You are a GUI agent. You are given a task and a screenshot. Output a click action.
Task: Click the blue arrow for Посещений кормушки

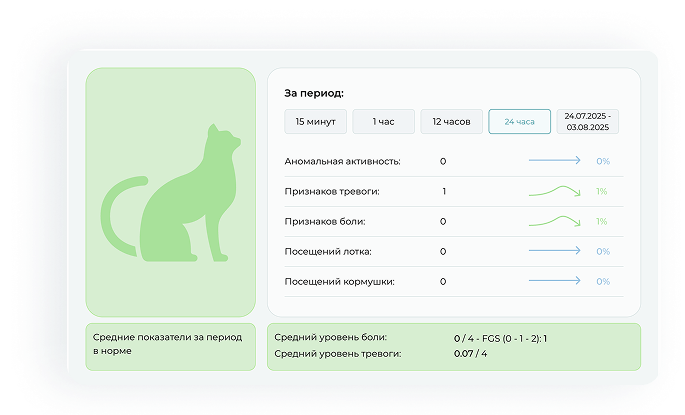(554, 282)
